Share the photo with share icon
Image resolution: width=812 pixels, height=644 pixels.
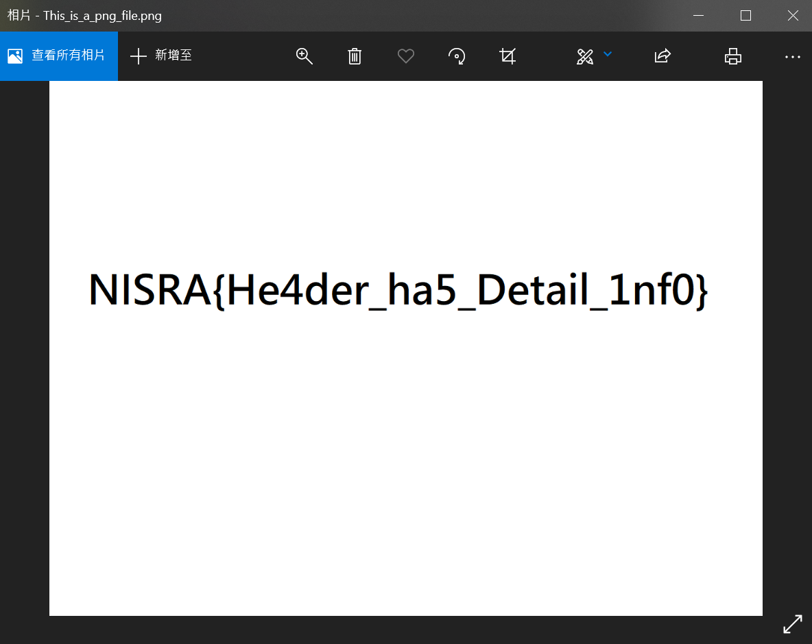coord(662,56)
